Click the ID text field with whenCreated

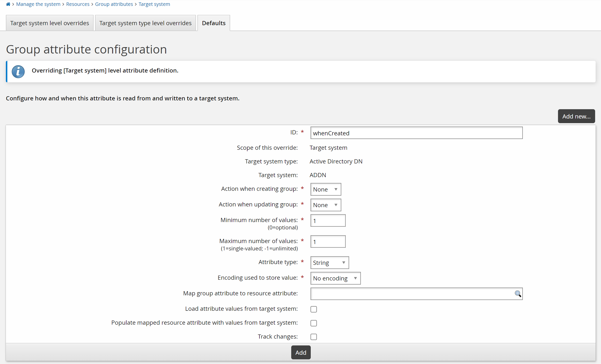[416, 133]
